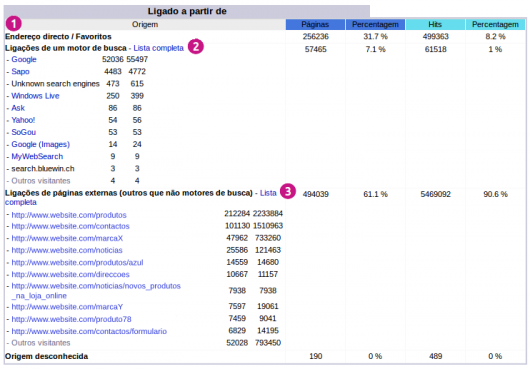Open the website.com/produto78 link
The image size is (530, 369).
71,319
